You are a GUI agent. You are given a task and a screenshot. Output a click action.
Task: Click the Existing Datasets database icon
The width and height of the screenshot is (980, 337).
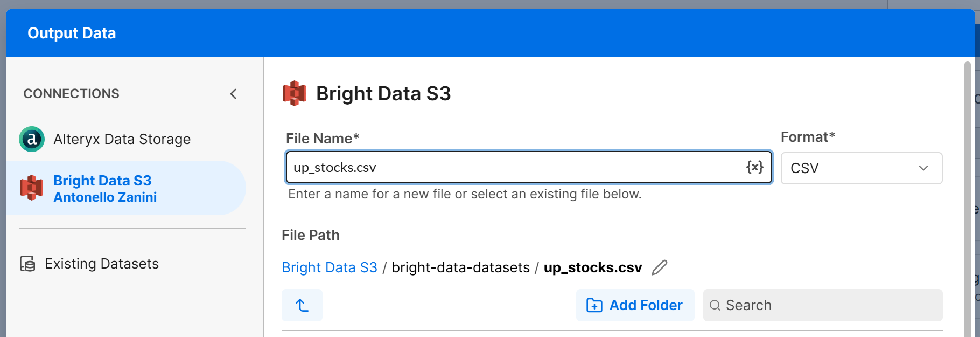[27, 264]
